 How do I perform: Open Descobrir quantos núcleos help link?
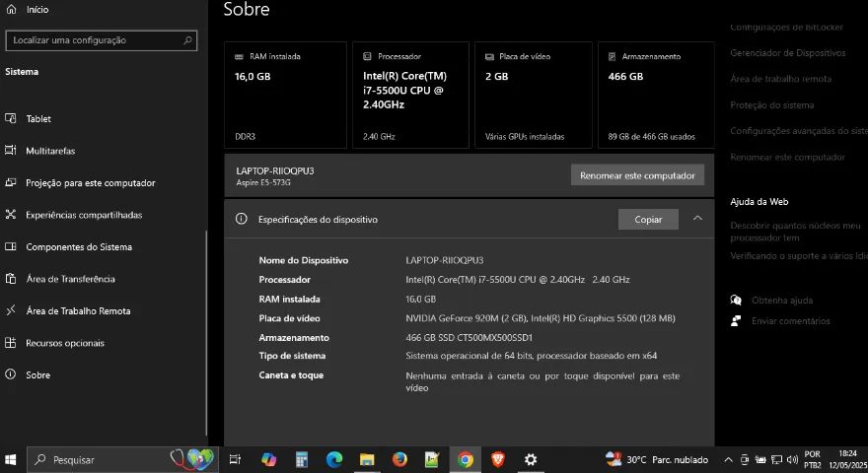795,232
